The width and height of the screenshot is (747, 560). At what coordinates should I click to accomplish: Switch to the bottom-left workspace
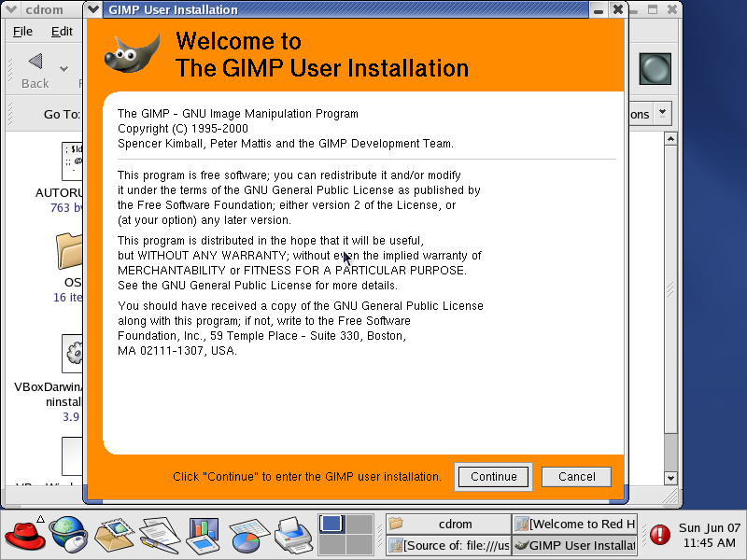coord(332,544)
